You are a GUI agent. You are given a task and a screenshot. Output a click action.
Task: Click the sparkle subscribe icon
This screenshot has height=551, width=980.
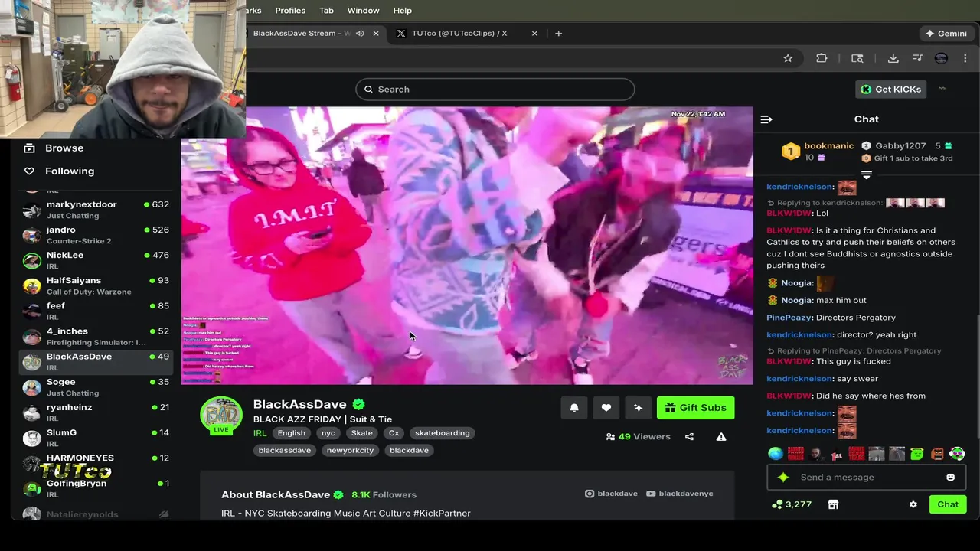point(639,408)
